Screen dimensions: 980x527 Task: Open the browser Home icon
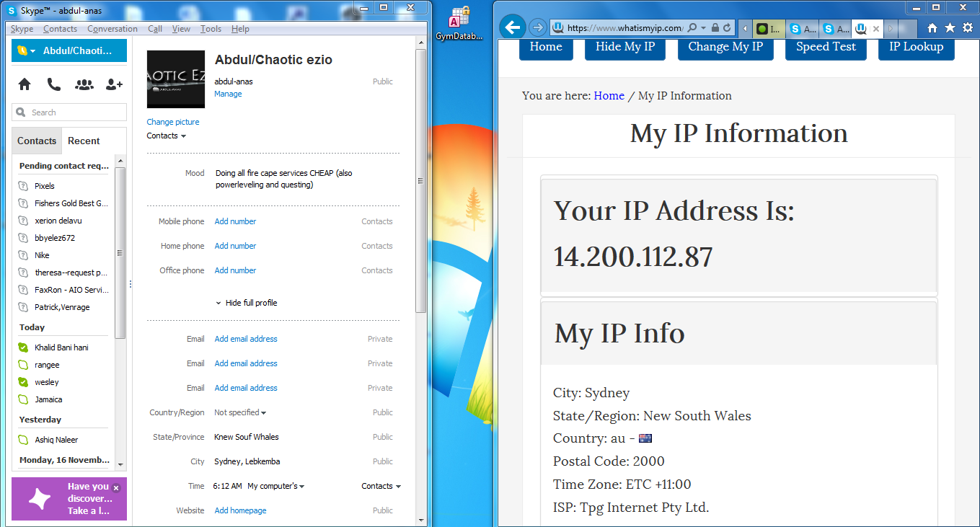point(932,28)
